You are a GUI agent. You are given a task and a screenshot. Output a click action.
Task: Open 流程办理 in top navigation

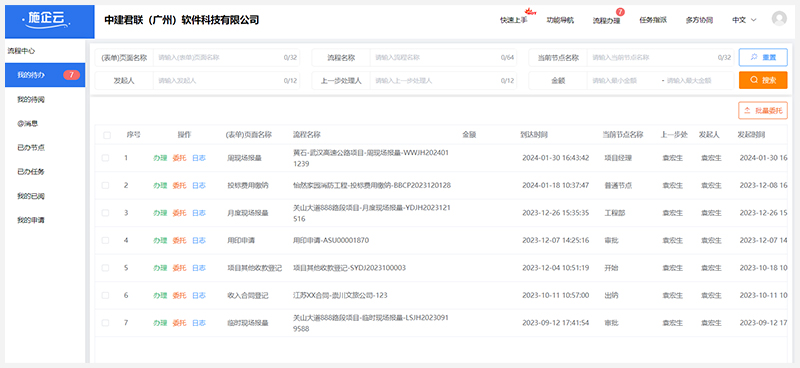tap(606, 21)
